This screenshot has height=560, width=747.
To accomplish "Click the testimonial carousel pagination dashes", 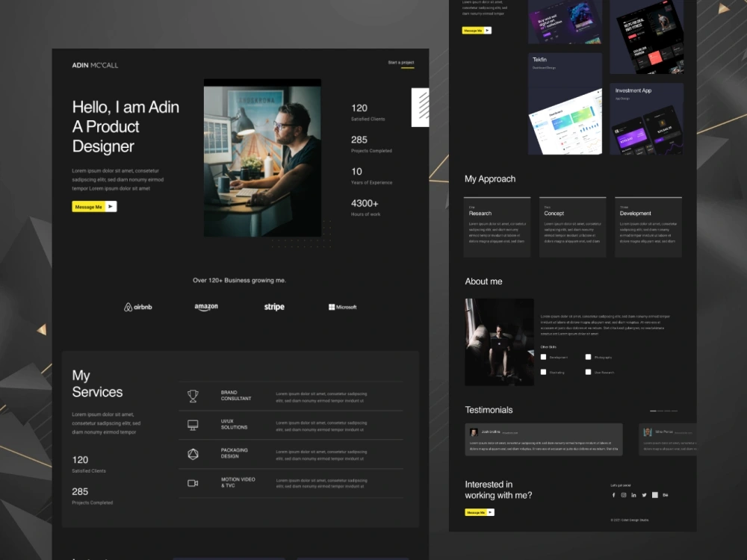I will (x=663, y=411).
